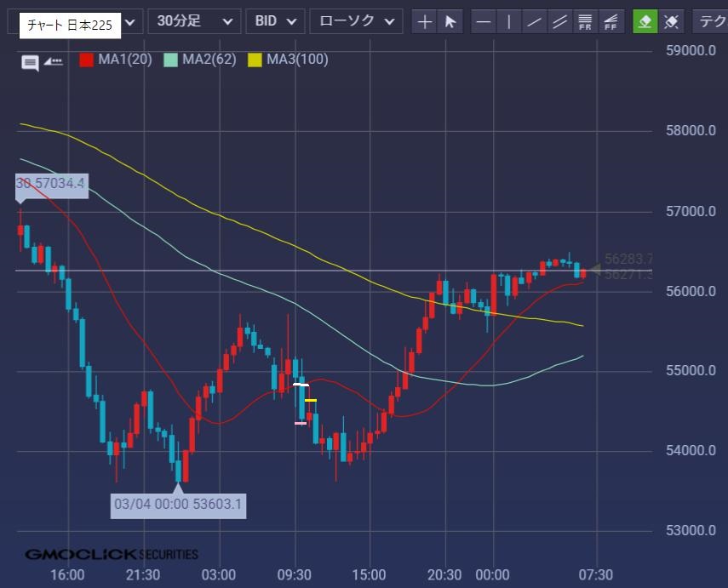
Task: Pick the parallel channel line tool
Action: pyautogui.click(x=559, y=21)
